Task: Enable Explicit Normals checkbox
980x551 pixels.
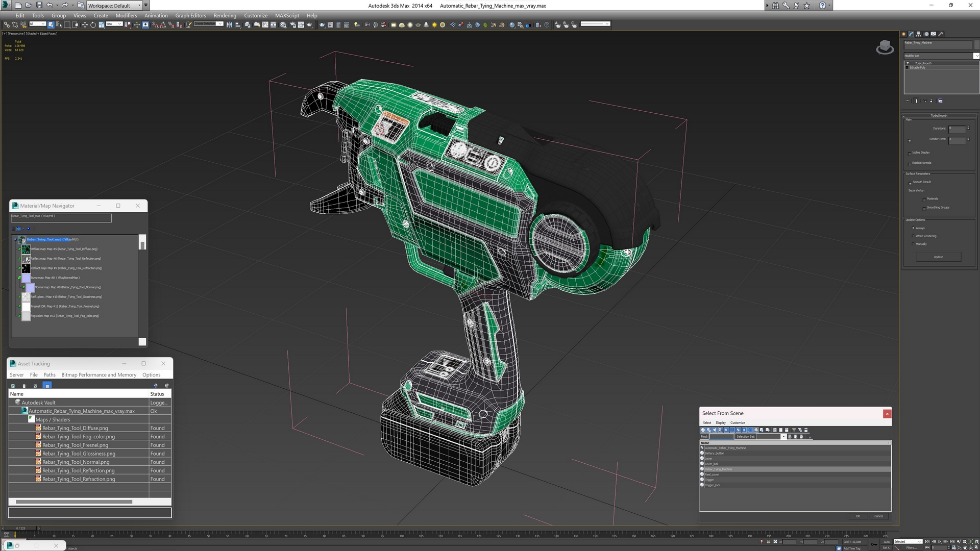Action: coord(910,163)
